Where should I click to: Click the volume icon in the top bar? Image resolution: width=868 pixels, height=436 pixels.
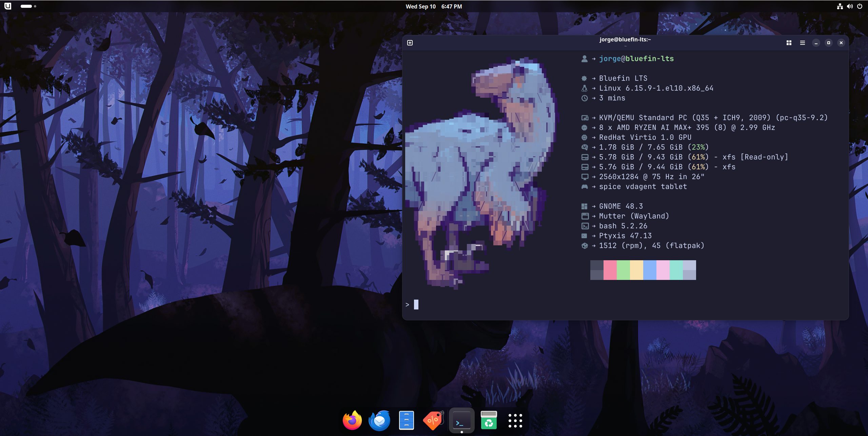tap(850, 6)
